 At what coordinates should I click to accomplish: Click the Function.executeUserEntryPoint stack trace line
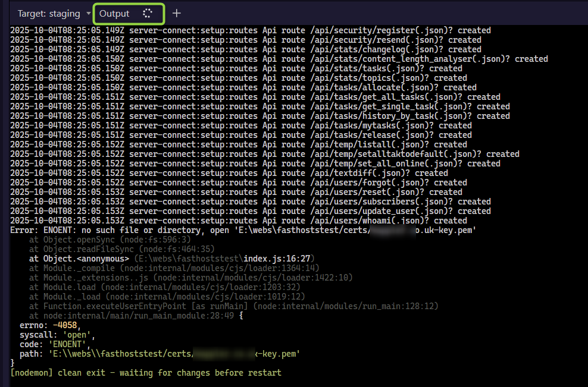[233, 306]
